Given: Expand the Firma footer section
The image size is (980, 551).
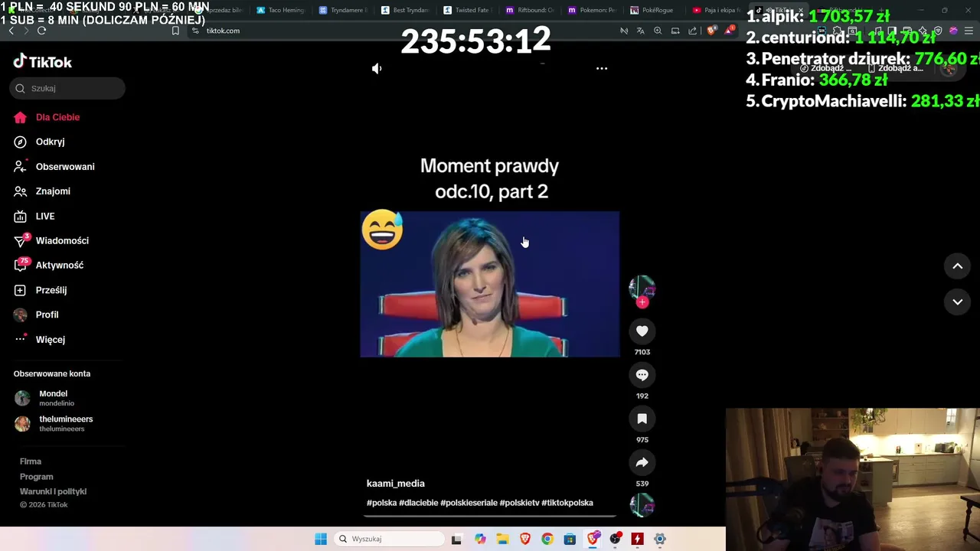Looking at the screenshot, I should point(31,461).
